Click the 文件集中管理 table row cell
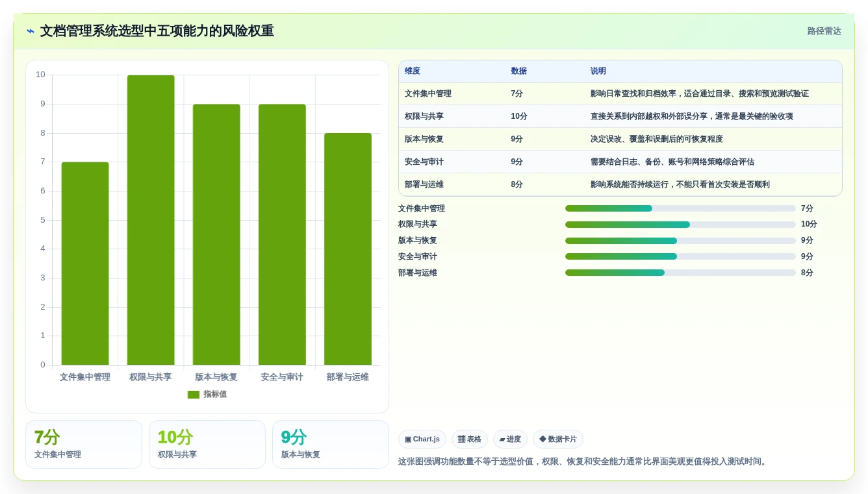Image resolution: width=868 pixels, height=494 pixels. (x=428, y=94)
